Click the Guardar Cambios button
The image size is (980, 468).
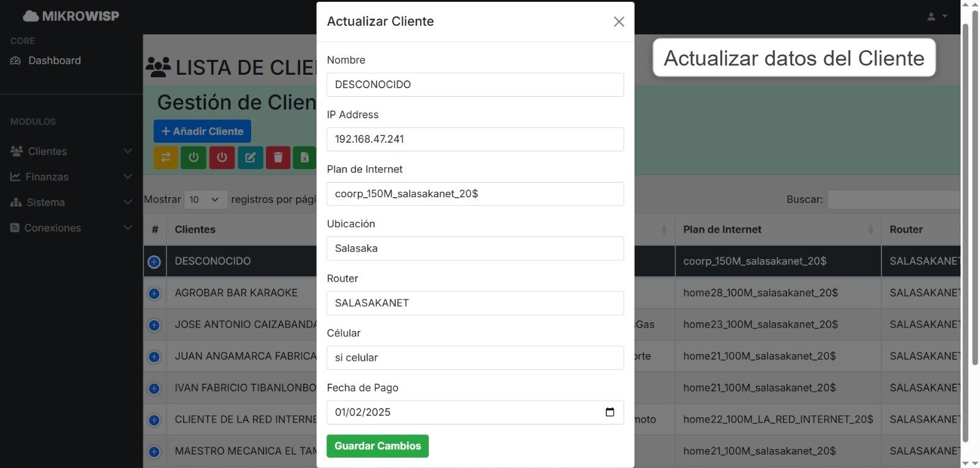377,446
